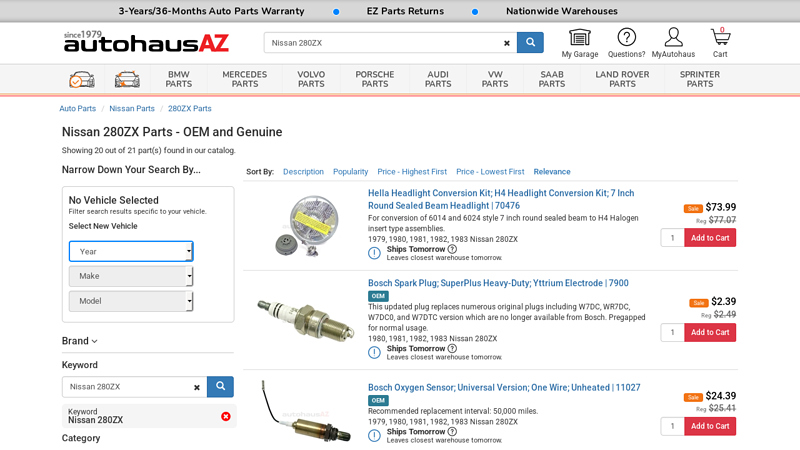Viewport: 800px width, 450px height.
Task: Sort by Popularity
Action: pos(351,172)
